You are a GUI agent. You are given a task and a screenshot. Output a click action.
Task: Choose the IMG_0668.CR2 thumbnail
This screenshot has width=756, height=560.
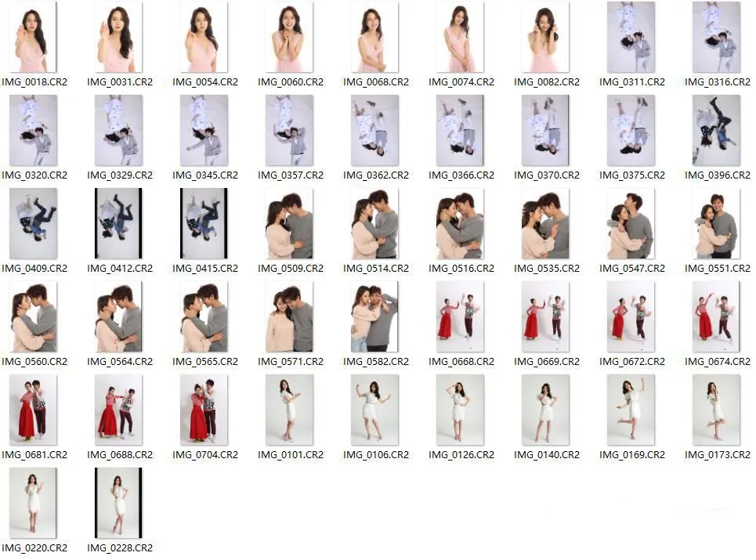(460, 316)
